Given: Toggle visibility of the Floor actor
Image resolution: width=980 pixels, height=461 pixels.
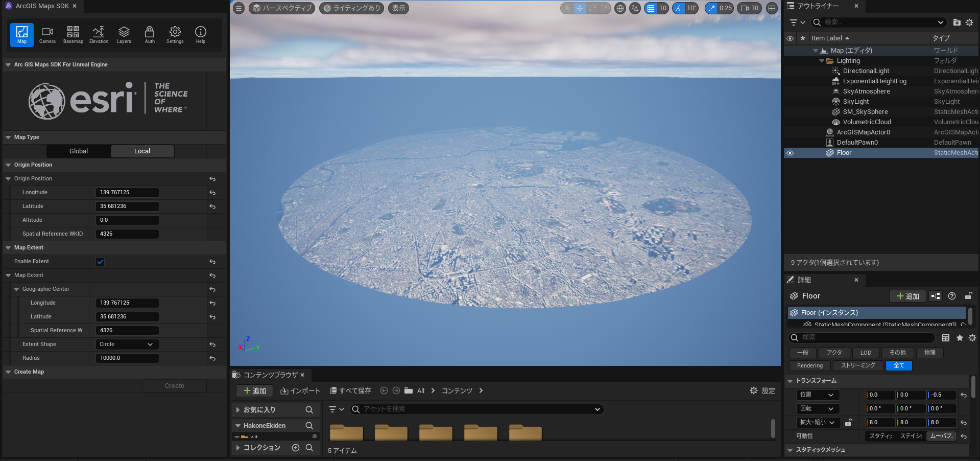Looking at the screenshot, I should pos(790,153).
